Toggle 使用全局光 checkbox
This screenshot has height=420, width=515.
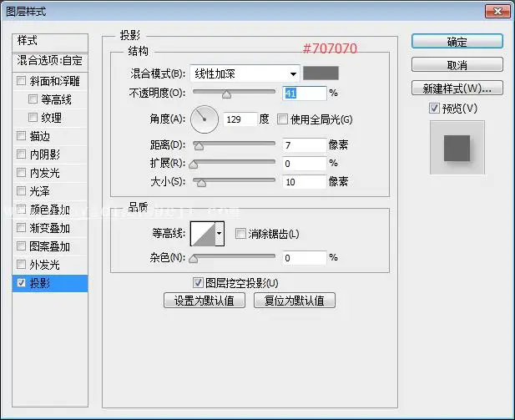coord(282,119)
